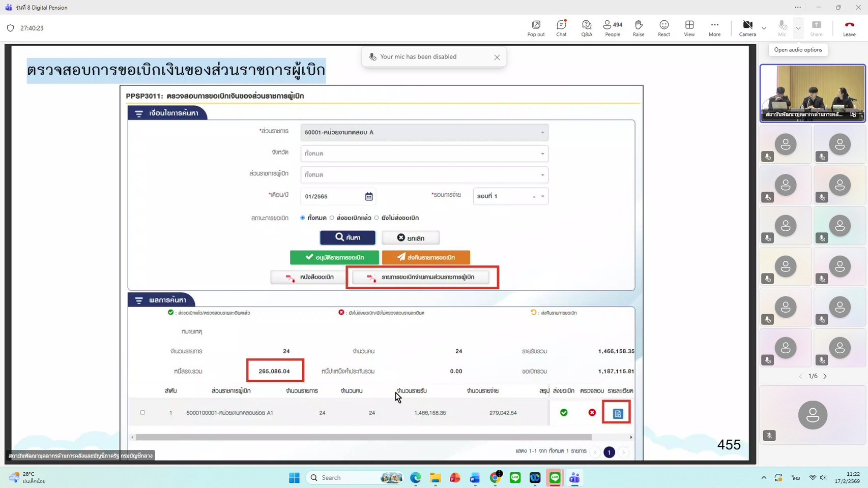Select the presenter video thumbnail

(x=813, y=93)
